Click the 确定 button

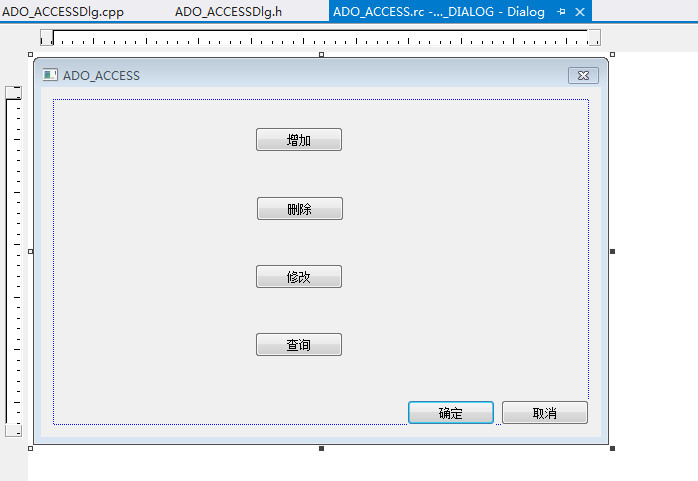[x=450, y=412]
